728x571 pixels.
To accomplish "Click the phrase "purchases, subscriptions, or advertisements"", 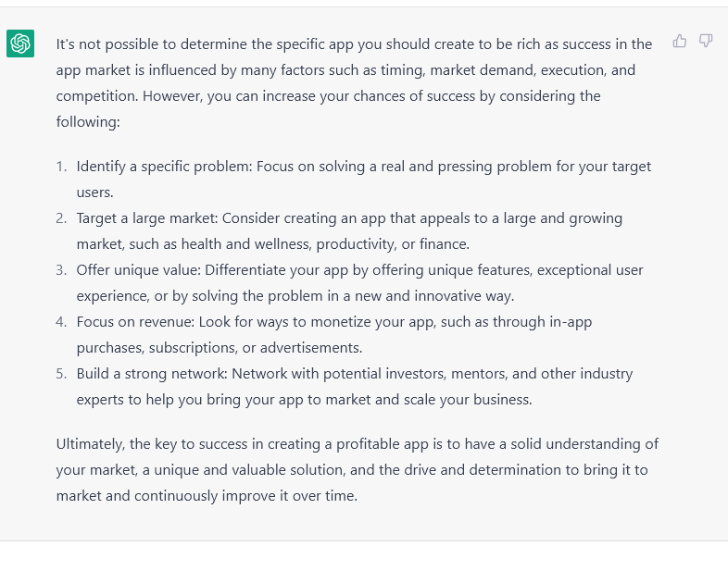I will (x=219, y=348).
